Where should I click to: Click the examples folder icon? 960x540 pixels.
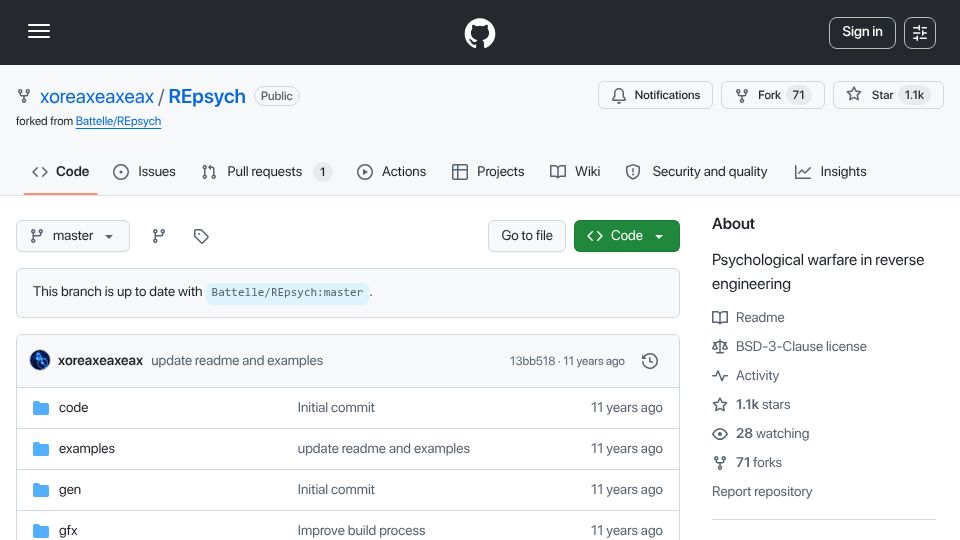[41, 449]
